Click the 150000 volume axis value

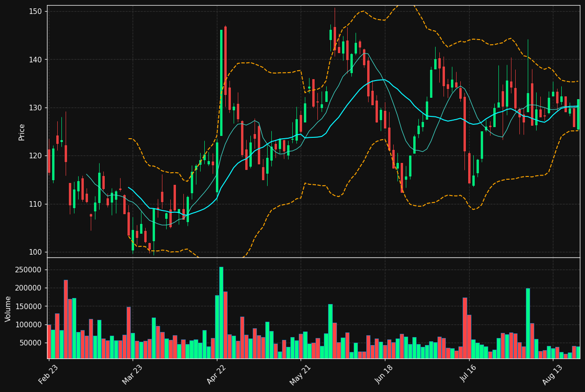coord(29,306)
